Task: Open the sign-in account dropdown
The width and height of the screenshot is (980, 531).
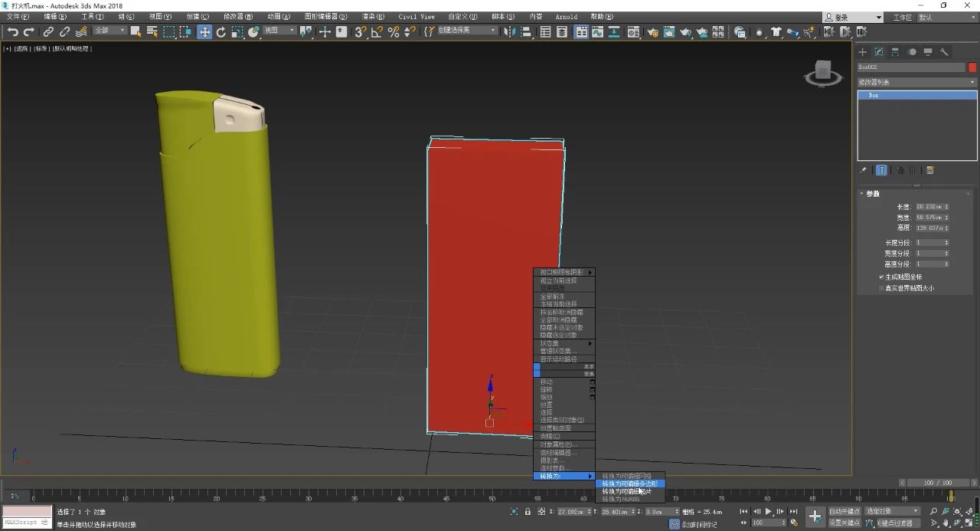Action: pos(854,17)
